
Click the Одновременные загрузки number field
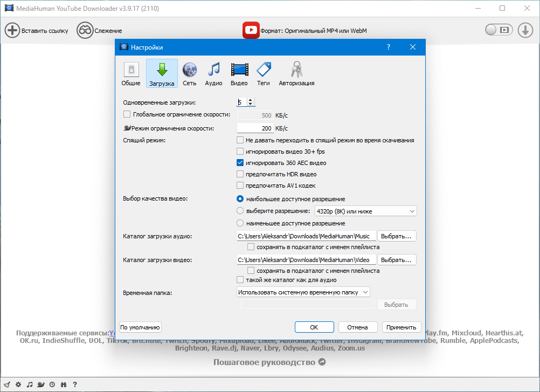pyautogui.click(x=242, y=102)
